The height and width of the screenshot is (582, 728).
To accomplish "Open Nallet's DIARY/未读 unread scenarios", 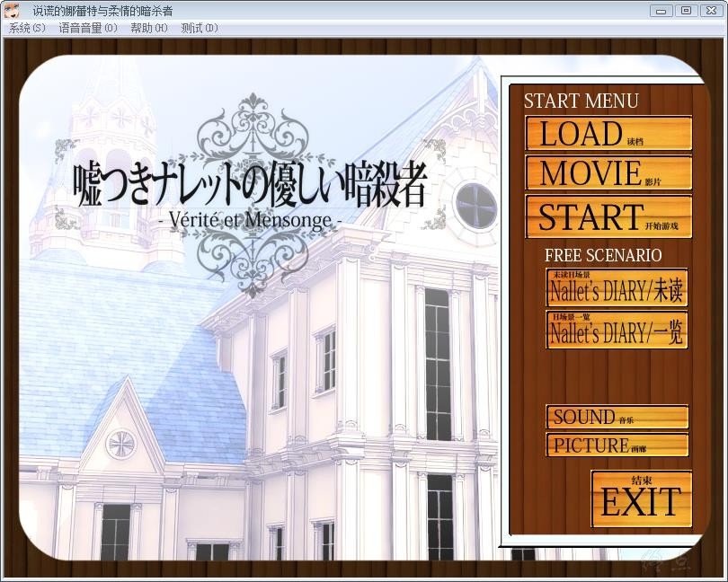I will [617, 288].
